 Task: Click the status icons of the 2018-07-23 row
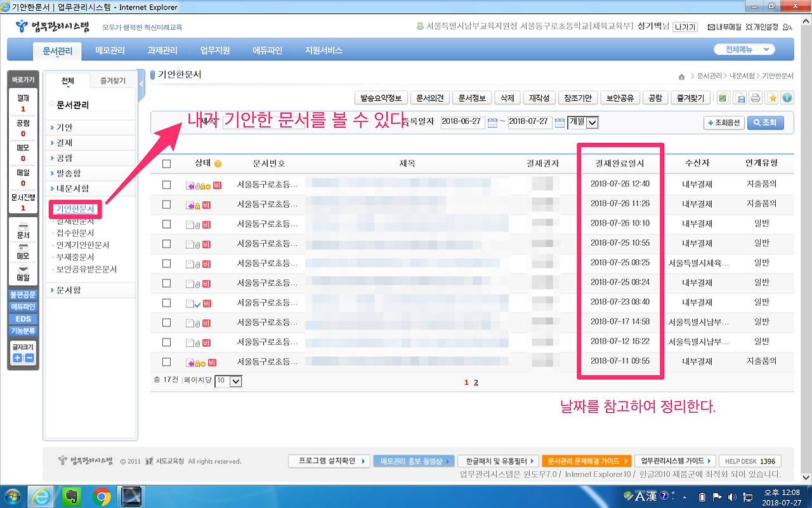click(198, 304)
